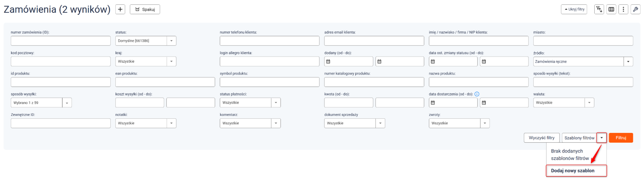This screenshot has height=181, width=644.
Task: Click the plus icon to add order
Action: (x=120, y=9)
